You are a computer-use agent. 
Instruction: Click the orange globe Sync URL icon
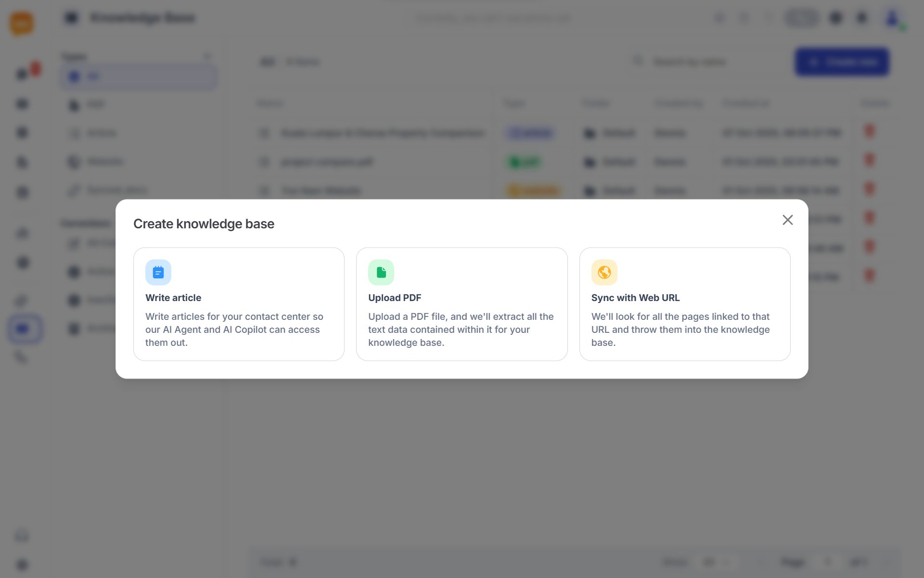(604, 273)
